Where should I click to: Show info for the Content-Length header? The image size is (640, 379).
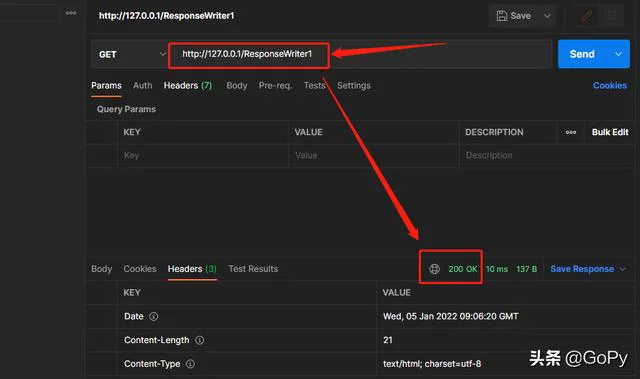point(200,340)
